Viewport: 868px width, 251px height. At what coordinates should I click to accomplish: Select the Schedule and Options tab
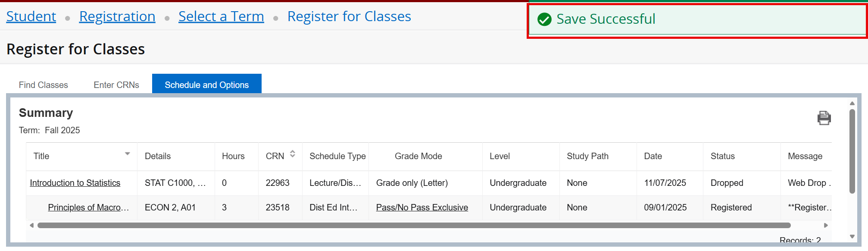[x=206, y=85]
